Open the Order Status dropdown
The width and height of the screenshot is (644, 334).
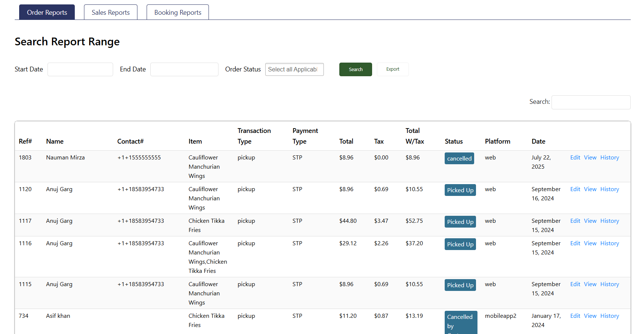click(294, 69)
